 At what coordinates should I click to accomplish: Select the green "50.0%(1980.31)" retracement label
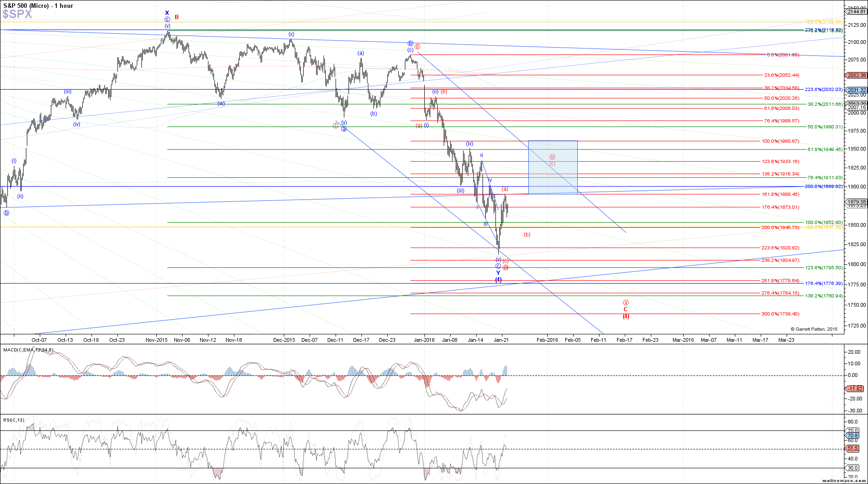click(x=825, y=127)
